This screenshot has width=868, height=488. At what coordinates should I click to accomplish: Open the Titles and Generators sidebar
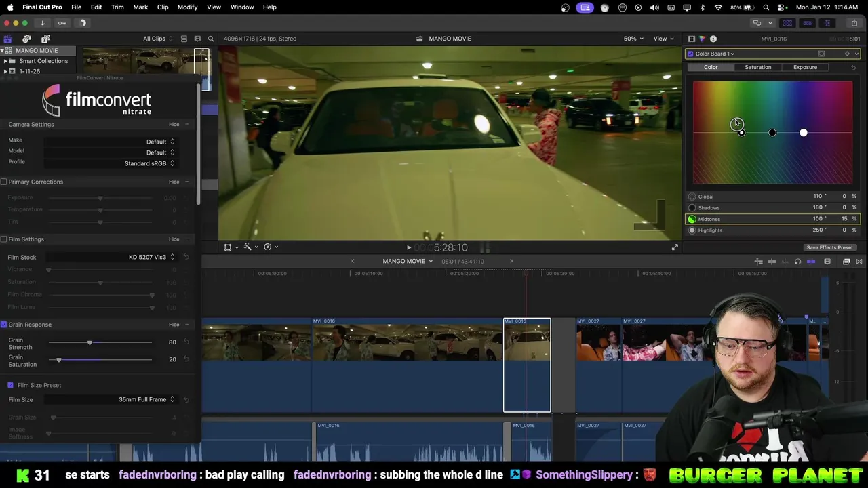pyautogui.click(x=45, y=39)
